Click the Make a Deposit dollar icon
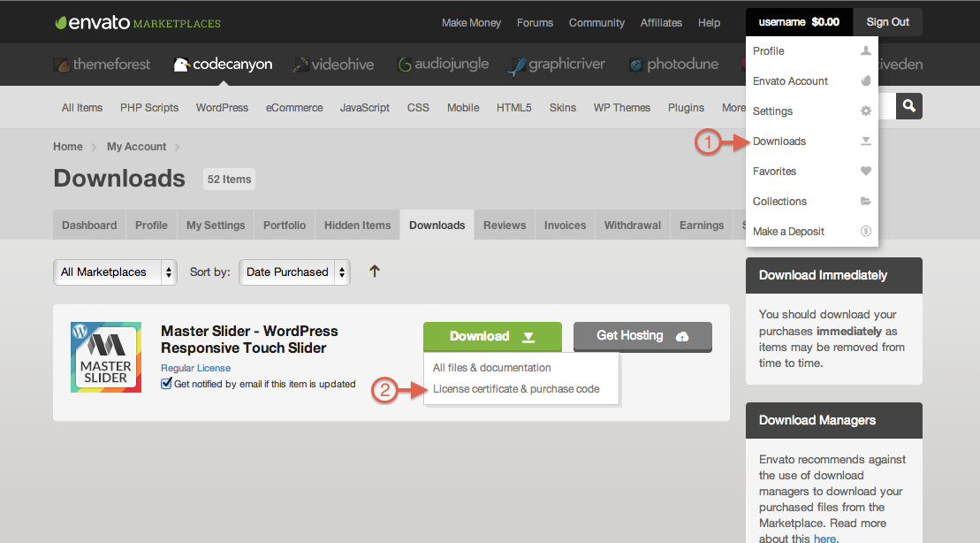Screen dimensions: 980x543 [865, 231]
